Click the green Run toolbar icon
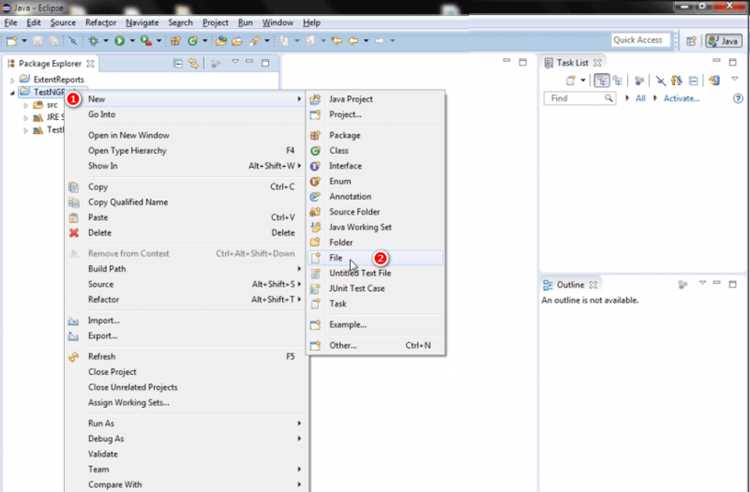Image resolution: width=750 pixels, height=492 pixels. tap(120, 41)
